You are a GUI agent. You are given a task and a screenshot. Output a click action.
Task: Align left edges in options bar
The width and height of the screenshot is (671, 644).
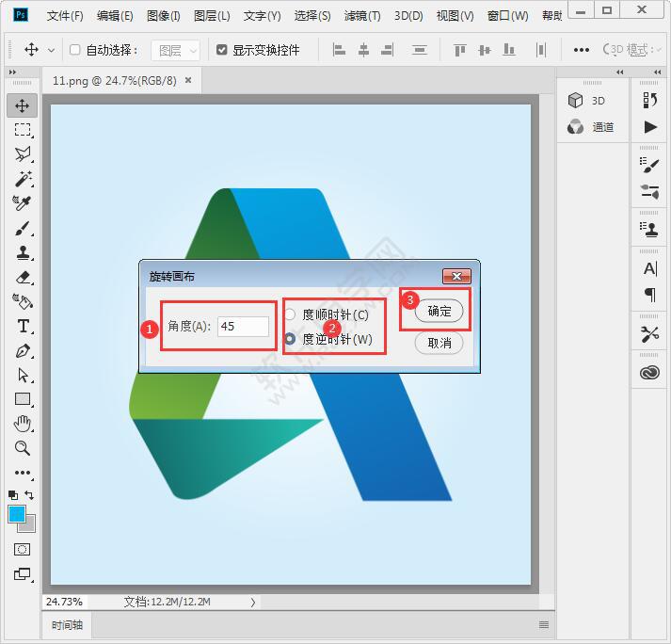pos(339,50)
